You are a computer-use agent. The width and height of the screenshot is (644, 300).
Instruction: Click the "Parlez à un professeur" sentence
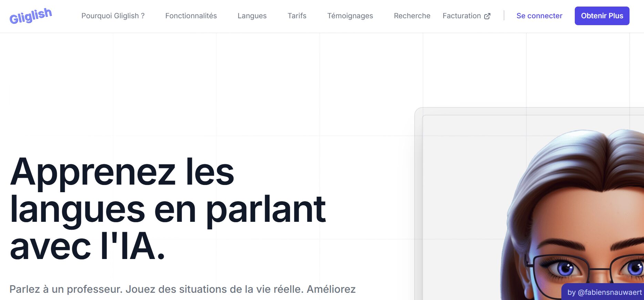[x=66, y=289]
